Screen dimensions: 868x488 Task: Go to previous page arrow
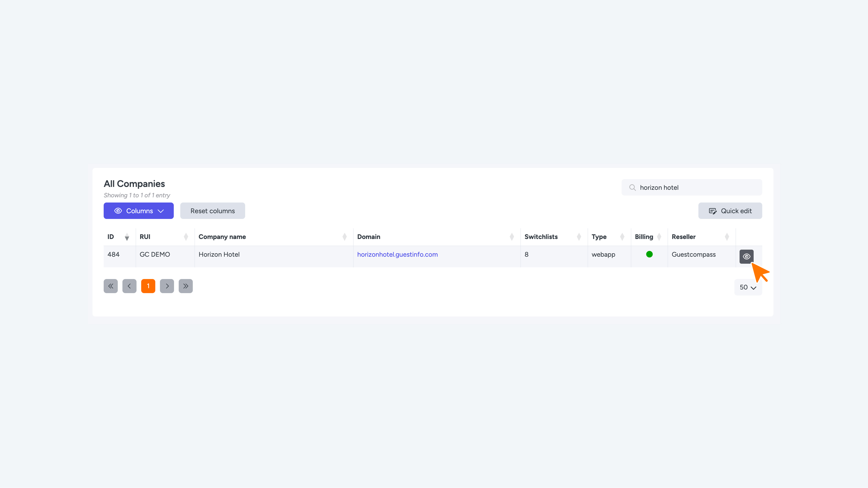129,286
